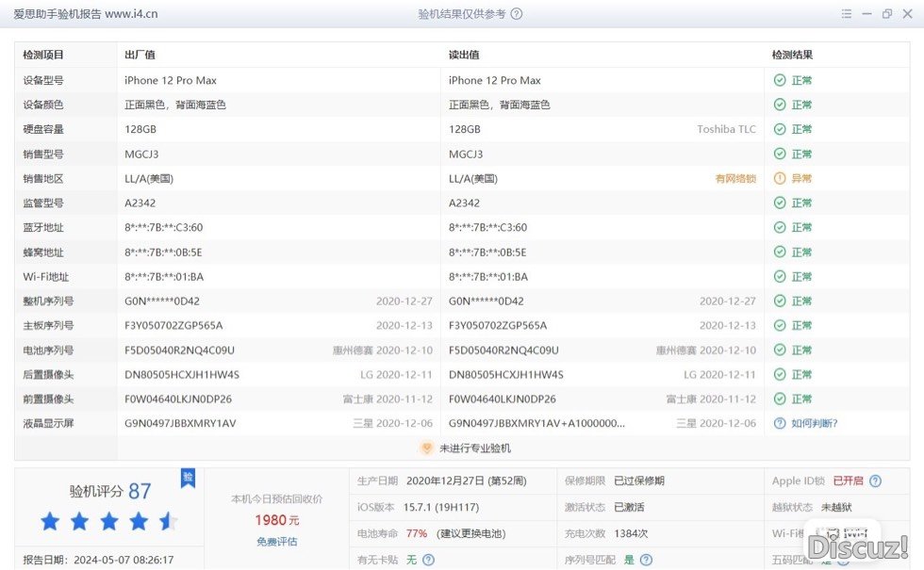Click the help icon beside 序列号匹配 是
This screenshot has width=924, height=570.
point(646,560)
